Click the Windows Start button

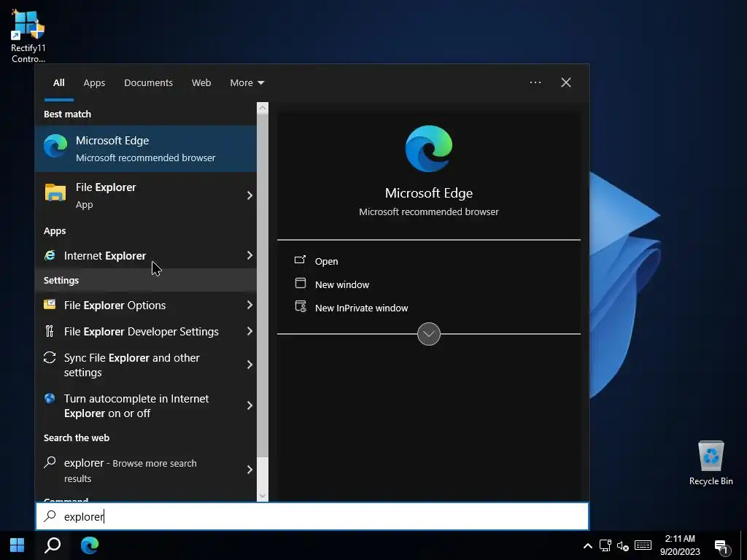(18, 545)
